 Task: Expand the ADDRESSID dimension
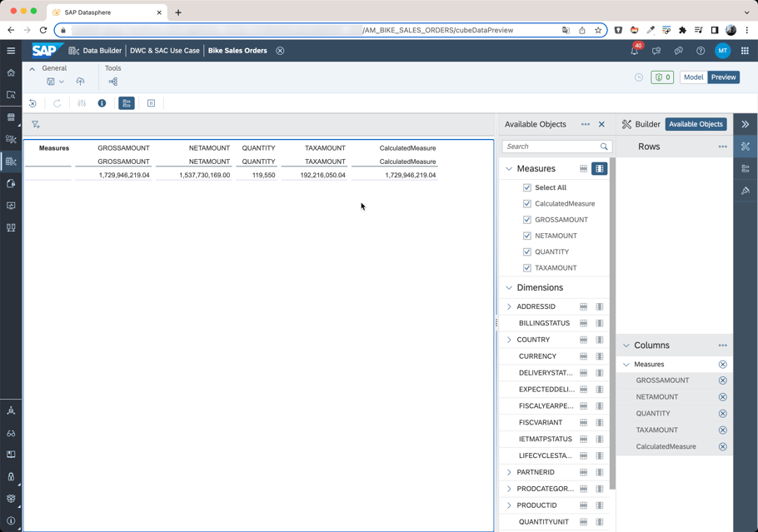pyautogui.click(x=509, y=307)
